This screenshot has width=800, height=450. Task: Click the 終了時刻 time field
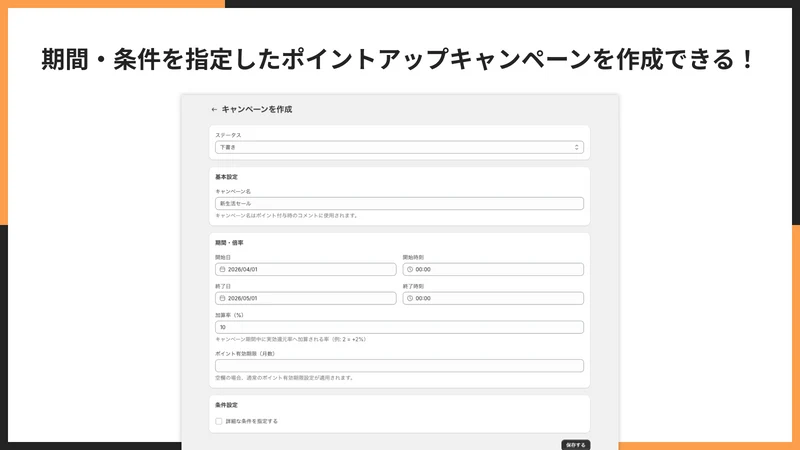(x=493, y=298)
